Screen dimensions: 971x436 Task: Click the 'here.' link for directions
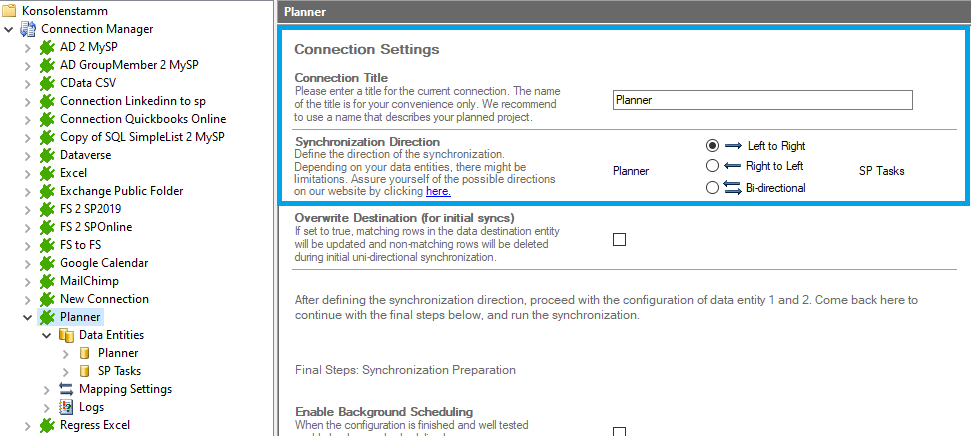438,191
